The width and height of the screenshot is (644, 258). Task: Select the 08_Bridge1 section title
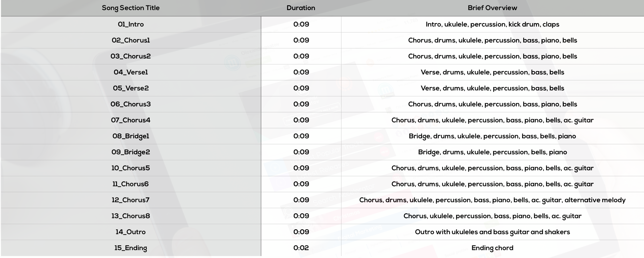pos(131,136)
